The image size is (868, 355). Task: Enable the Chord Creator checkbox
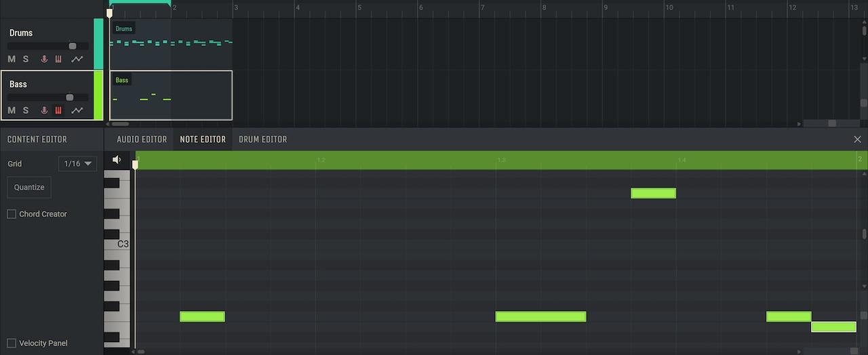coord(12,214)
